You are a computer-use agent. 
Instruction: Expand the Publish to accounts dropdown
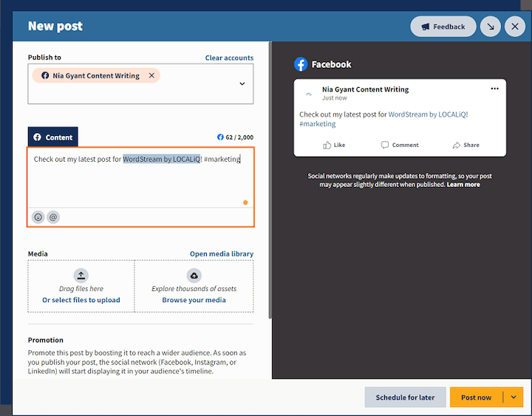point(242,83)
